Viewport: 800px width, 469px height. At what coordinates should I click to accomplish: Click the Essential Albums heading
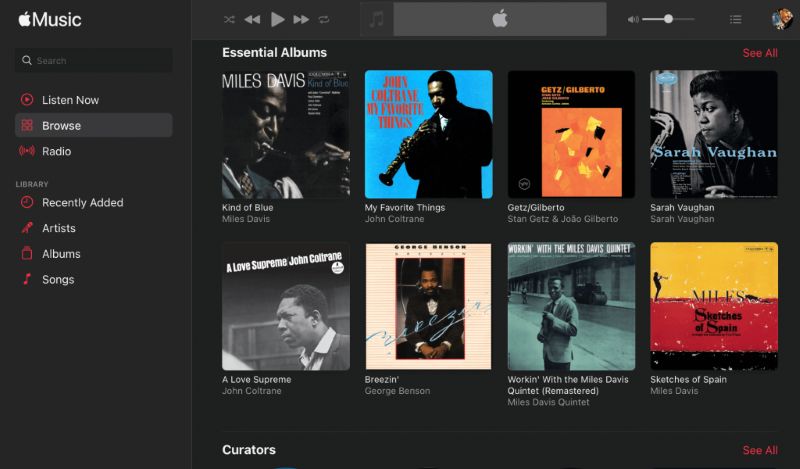click(274, 53)
